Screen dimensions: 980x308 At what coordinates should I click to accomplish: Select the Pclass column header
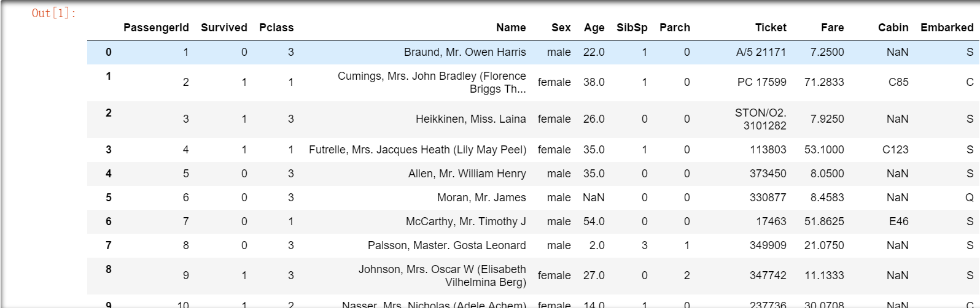pyautogui.click(x=276, y=28)
